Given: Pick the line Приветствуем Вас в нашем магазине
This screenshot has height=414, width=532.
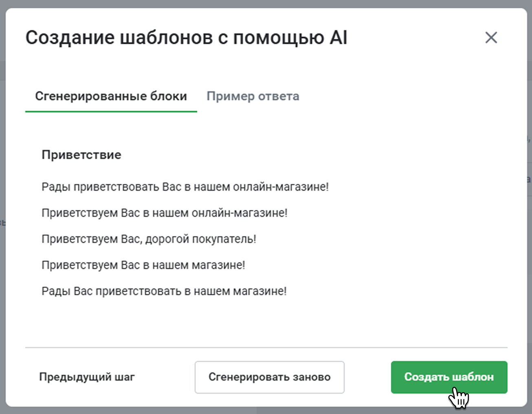Looking at the screenshot, I should (143, 265).
